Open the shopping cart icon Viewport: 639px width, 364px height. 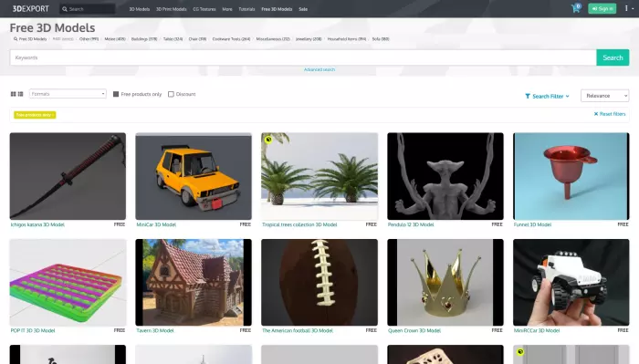click(576, 8)
